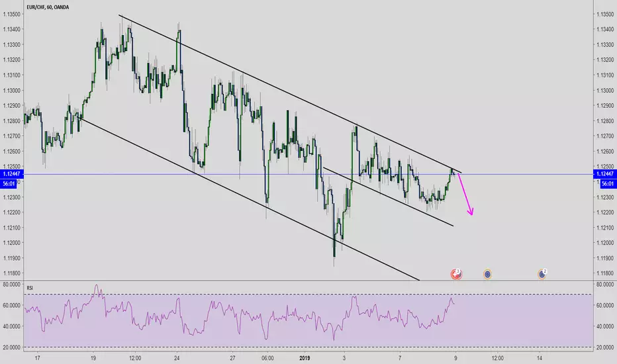Open the EU flag event marker badged 2
Viewport: 617px width, 364px height.
pyautogui.click(x=542, y=274)
